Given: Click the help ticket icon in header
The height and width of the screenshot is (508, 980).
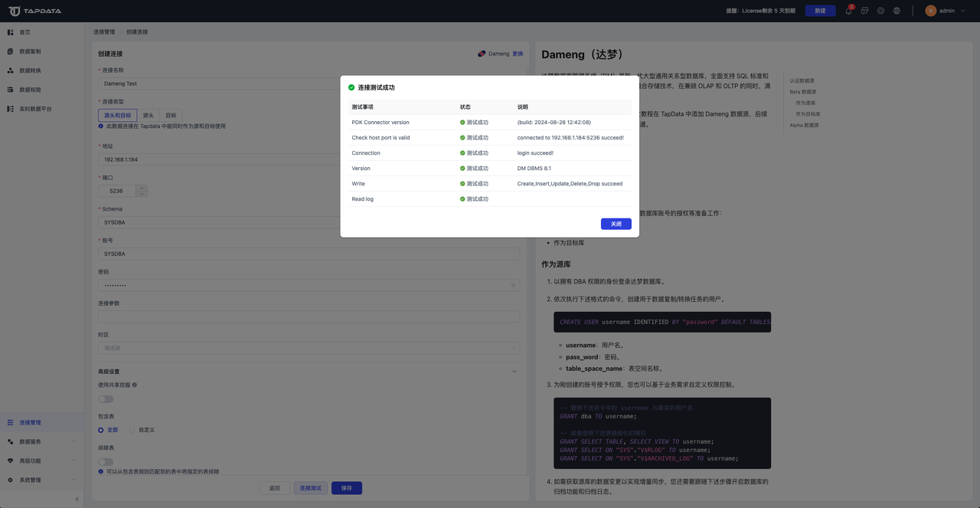Looking at the screenshot, I should click(864, 11).
